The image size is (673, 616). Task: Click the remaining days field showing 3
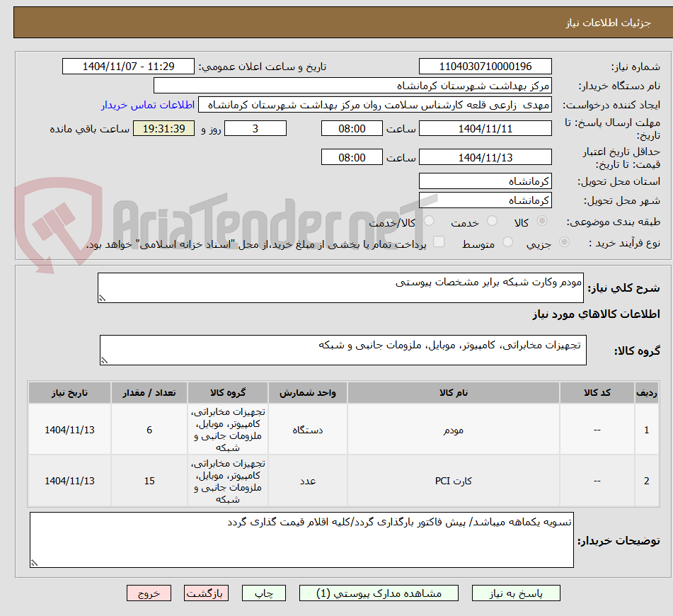pos(255,128)
